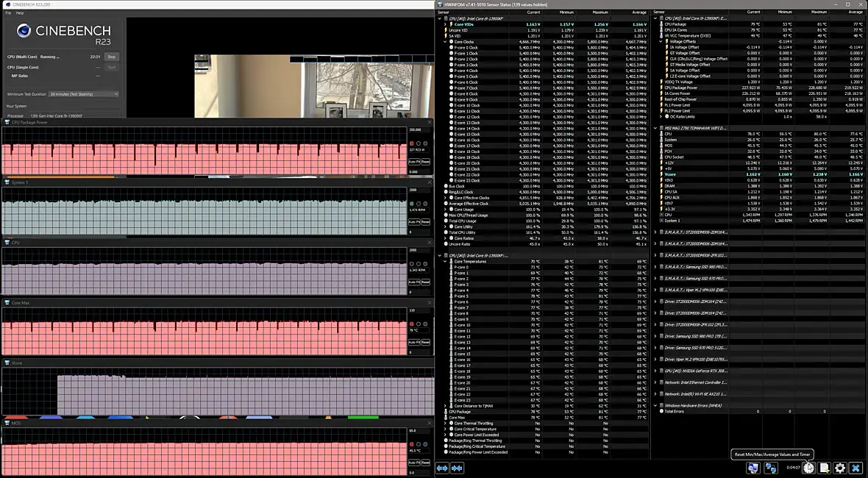Select the last dot on MOS graph
Viewport: 868px width, 478px height.
[424, 444]
